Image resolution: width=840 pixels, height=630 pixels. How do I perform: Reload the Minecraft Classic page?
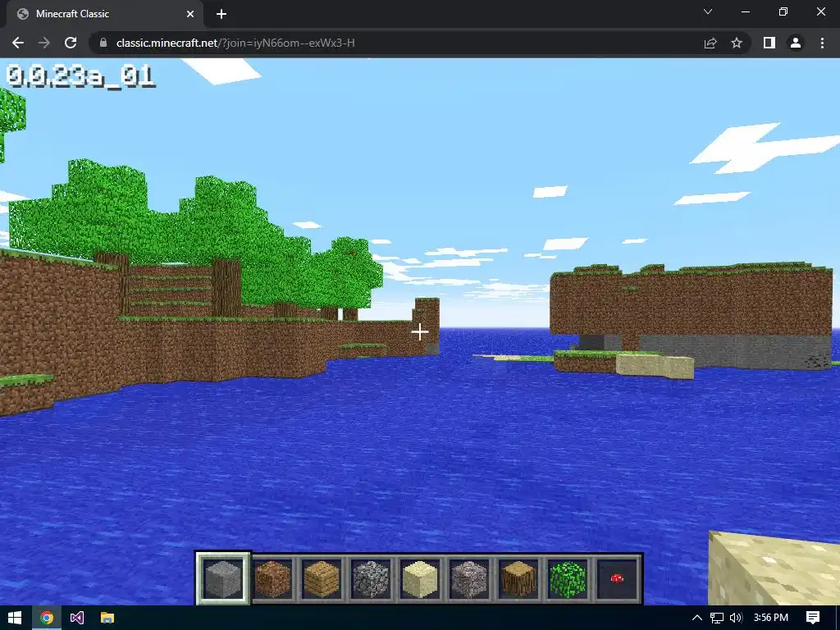click(x=71, y=43)
